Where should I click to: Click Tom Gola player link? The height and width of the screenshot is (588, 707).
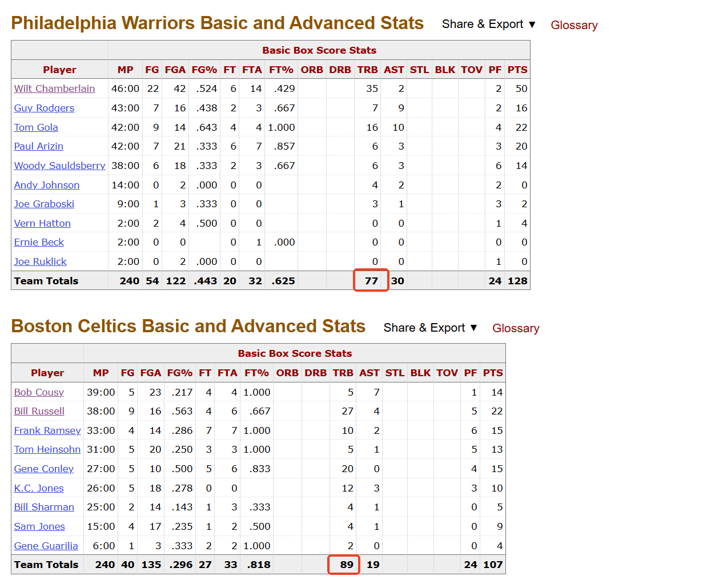[x=36, y=127]
